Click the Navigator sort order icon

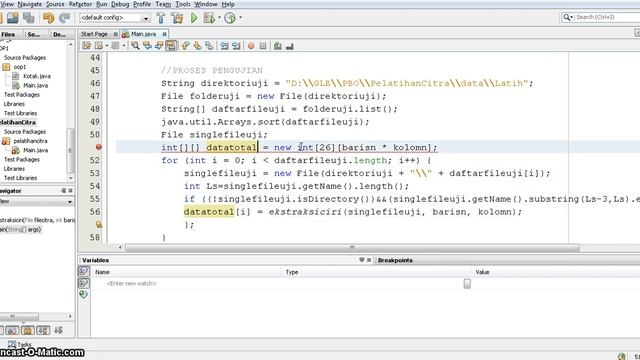(58, 330)
